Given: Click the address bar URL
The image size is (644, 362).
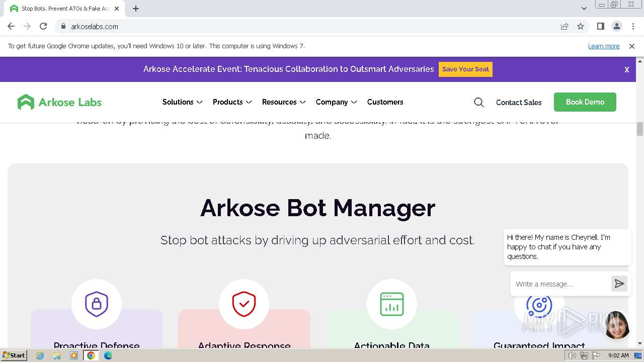Looking at the screenshot, I should coord(95,27).
